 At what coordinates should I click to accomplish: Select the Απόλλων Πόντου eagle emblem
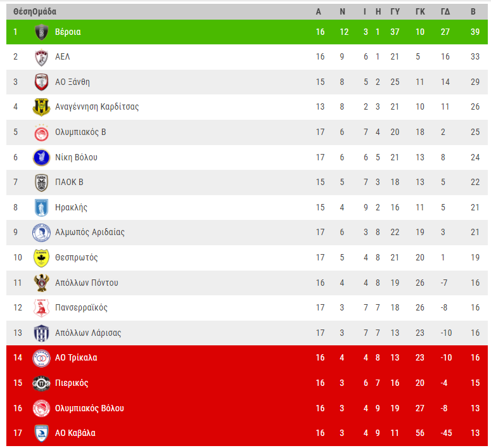point(41,283)
